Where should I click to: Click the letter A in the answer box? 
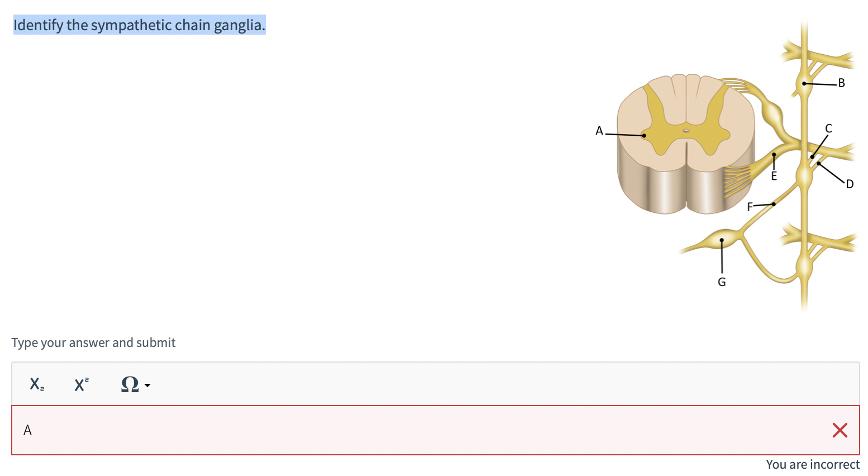[27, 430]
